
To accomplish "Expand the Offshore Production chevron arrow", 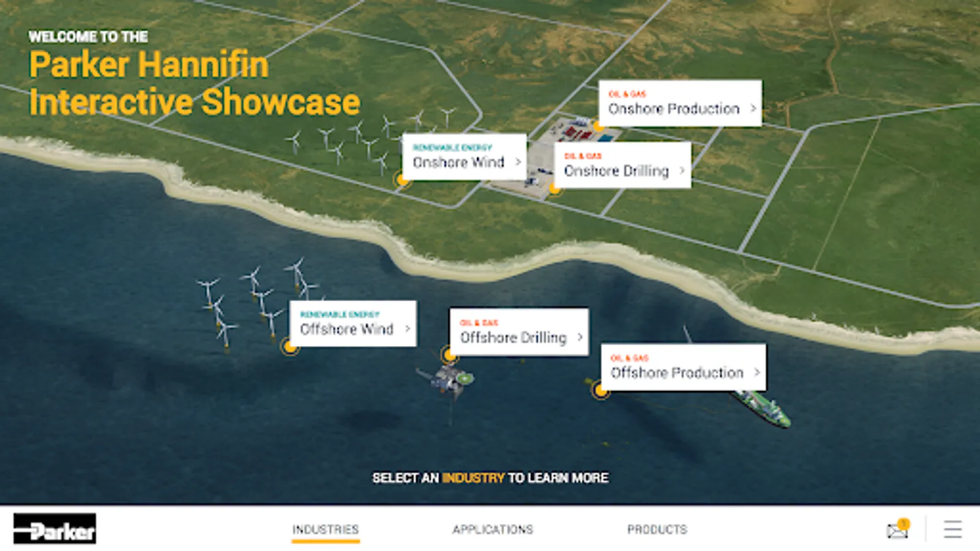I will tap(756, 372).
